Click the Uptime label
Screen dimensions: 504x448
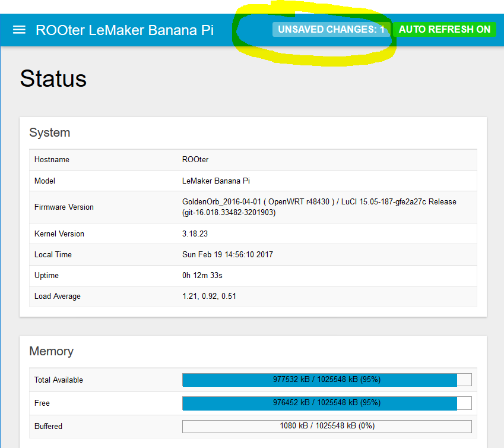click(x=47, y=276)
